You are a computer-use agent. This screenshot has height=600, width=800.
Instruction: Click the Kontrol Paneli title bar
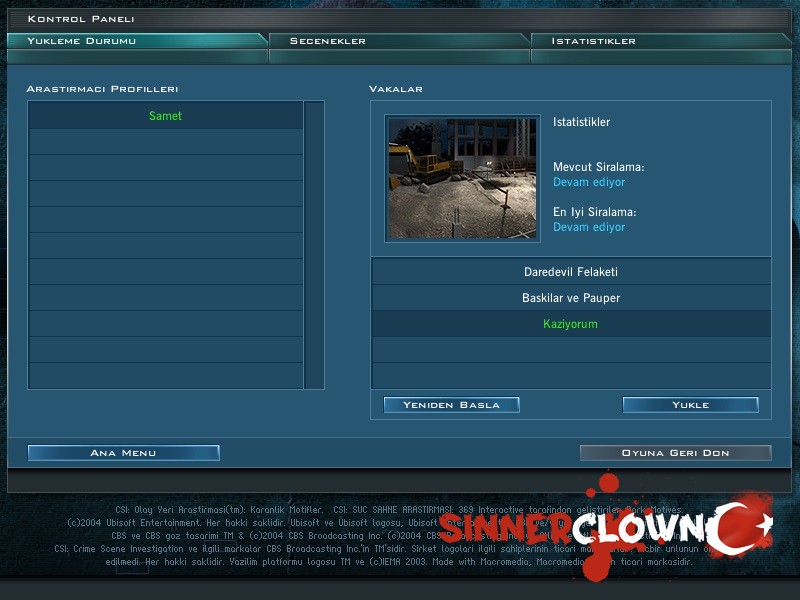399,19
